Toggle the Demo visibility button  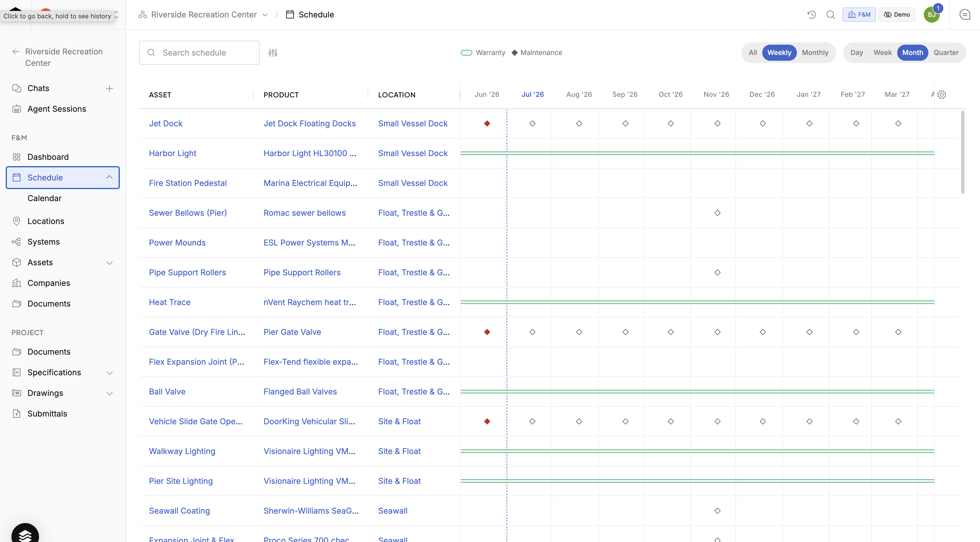[897, 14]
